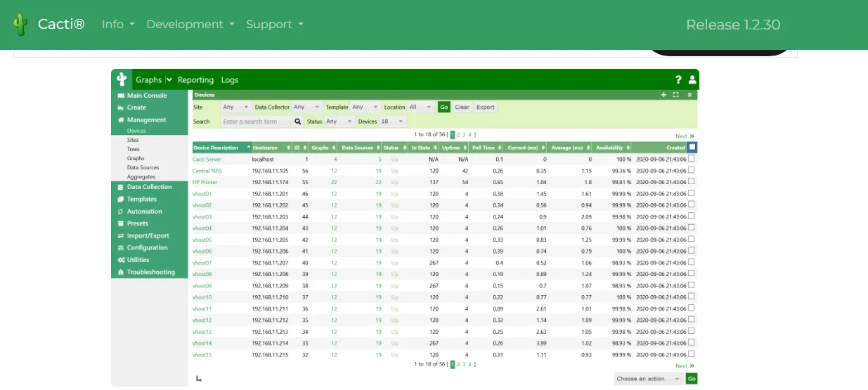Click the help question mark icon
This screenshot has height=390, width=868.
678,80
